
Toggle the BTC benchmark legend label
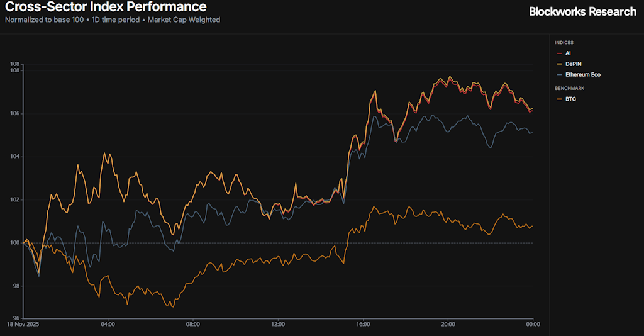click(570, 99)
